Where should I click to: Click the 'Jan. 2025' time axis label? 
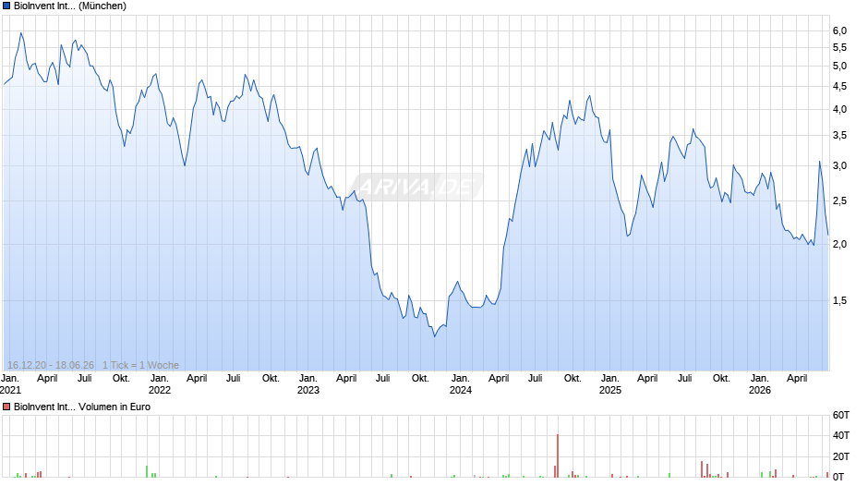pos(610,384)
